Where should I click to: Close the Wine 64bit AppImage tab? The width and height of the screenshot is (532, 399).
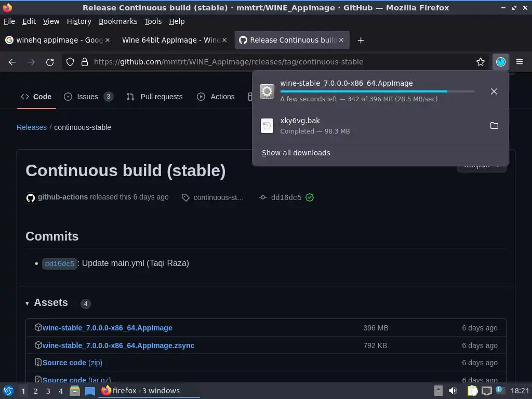(224, 40)
